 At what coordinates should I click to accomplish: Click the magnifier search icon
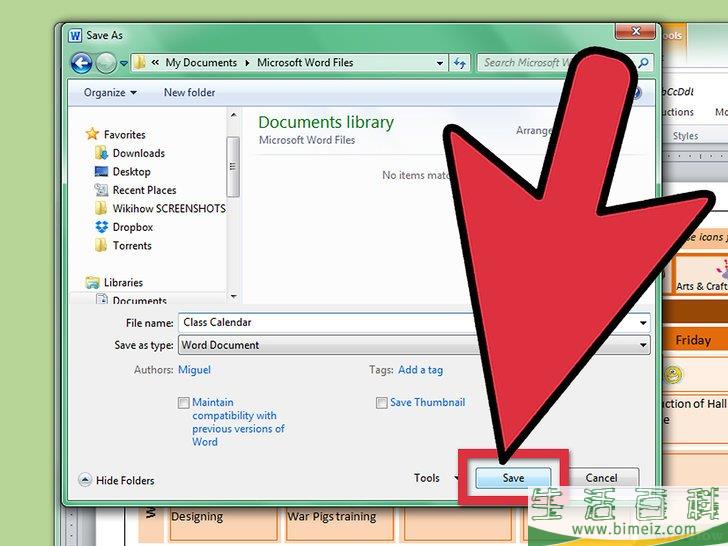tap(644, 63)
